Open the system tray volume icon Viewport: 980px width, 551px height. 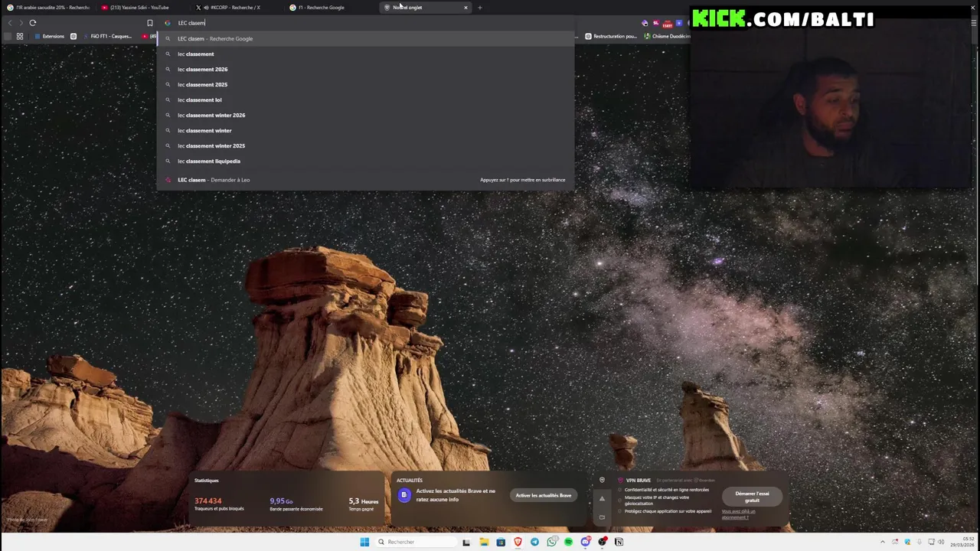pos(941,542)
